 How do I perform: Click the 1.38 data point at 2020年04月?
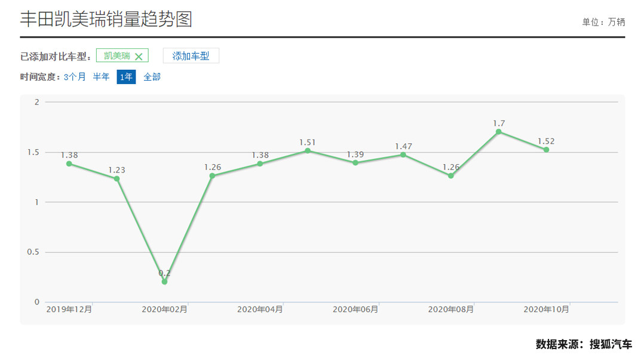click(x=260, y=163)
